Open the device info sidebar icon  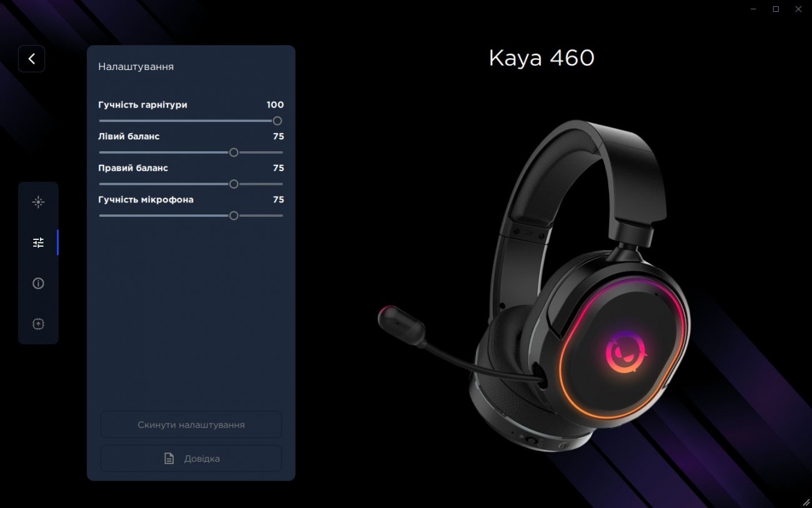click(x=38, y=283)
